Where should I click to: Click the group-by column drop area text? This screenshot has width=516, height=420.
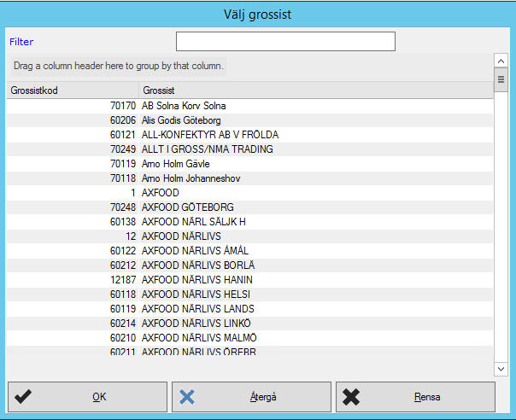[x=119, y=66]
